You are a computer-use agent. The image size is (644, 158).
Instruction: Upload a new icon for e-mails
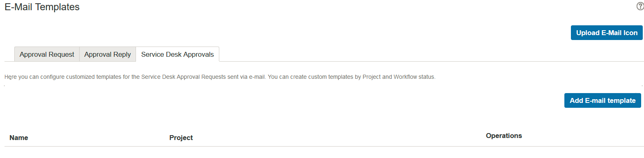[x=606, y=33]
